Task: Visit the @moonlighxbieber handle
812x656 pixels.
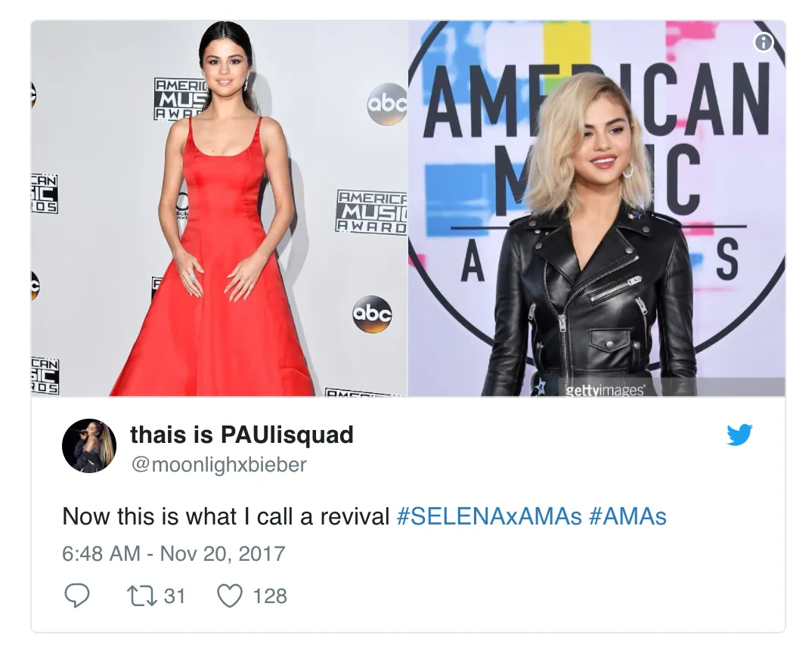Action: [x=218, y=465]
